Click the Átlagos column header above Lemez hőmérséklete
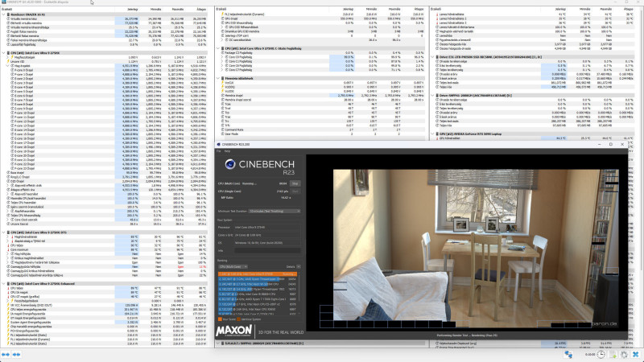This screenshot has width=644, height=362. pos(629,9)
